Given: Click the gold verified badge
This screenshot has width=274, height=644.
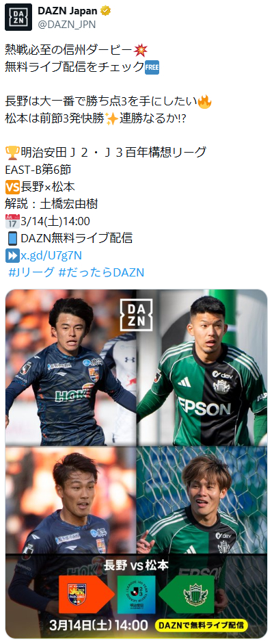Looking at the screenshot, I should 107,11.
